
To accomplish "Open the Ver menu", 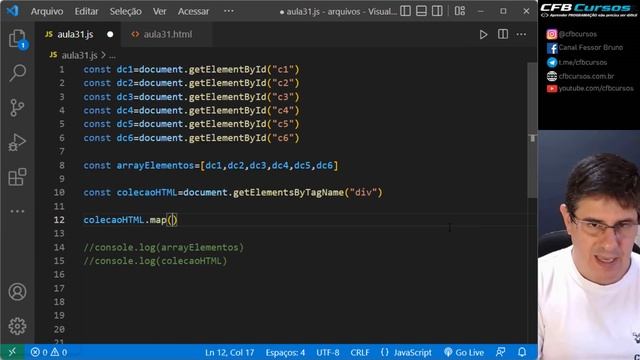I will coord(159,11).
